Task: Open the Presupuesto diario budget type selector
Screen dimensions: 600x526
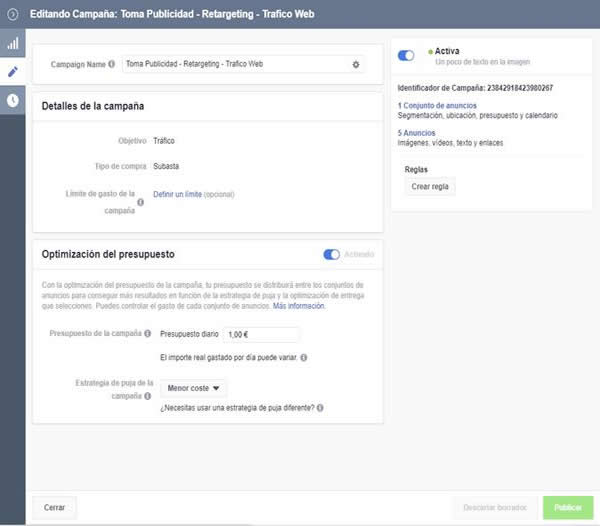Action: click(190, 335)
